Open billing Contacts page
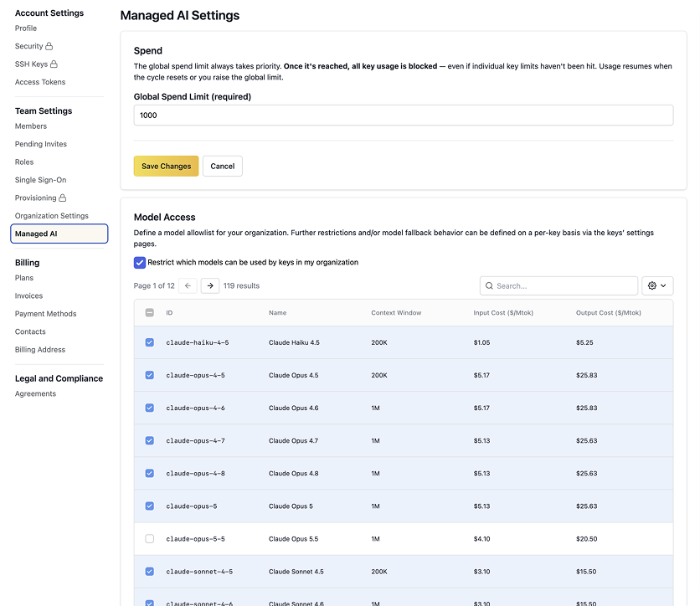 click(30, 331)
